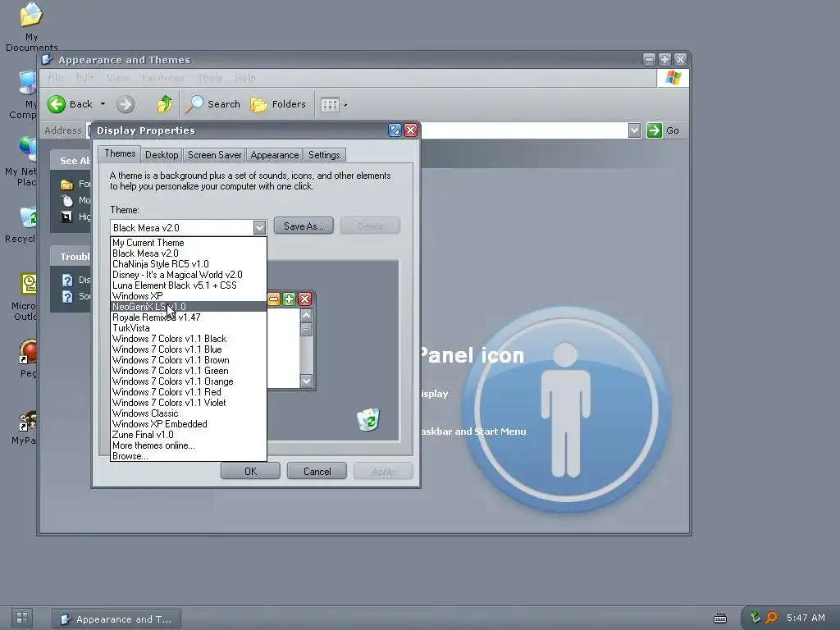The width and height of the screenshot is (840, 630).
Task: Click the 5:47 AM system clock
Action: click(x=806, y=618)
